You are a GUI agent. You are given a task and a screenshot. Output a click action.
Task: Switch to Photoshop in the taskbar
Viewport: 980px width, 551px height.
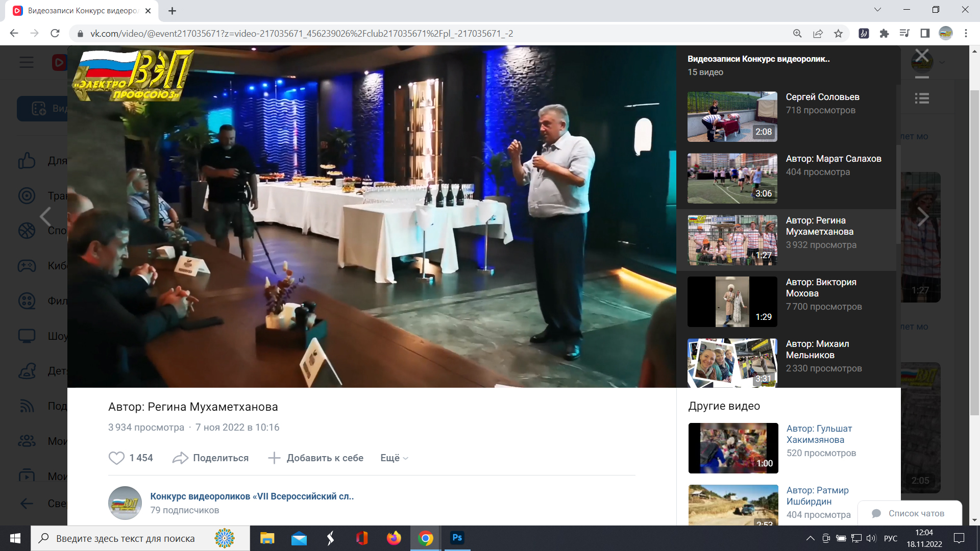coord(457,538)
